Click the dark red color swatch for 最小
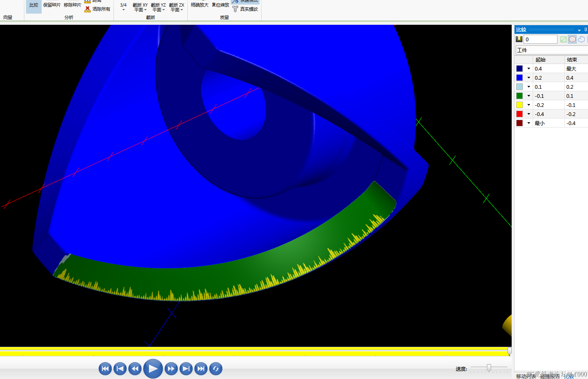 520,123
